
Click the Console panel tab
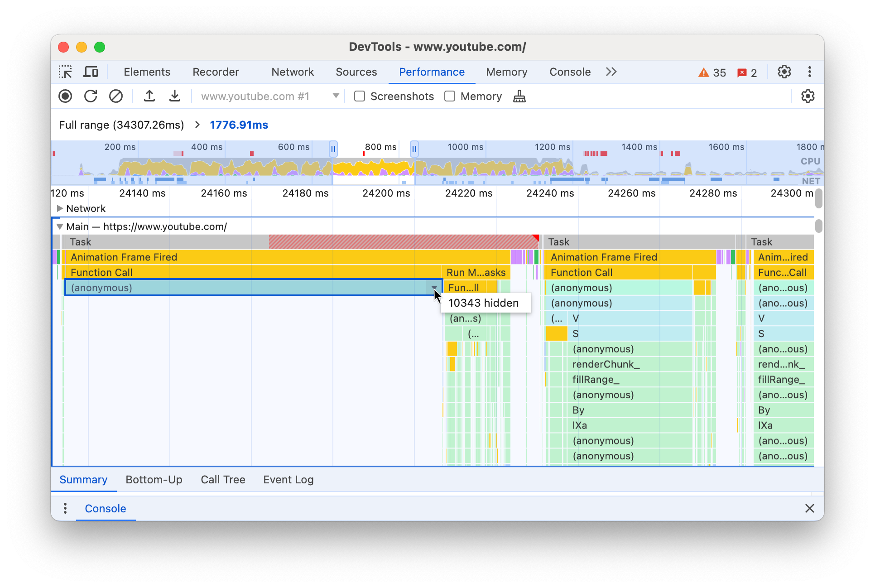click(x=570, y=72)
